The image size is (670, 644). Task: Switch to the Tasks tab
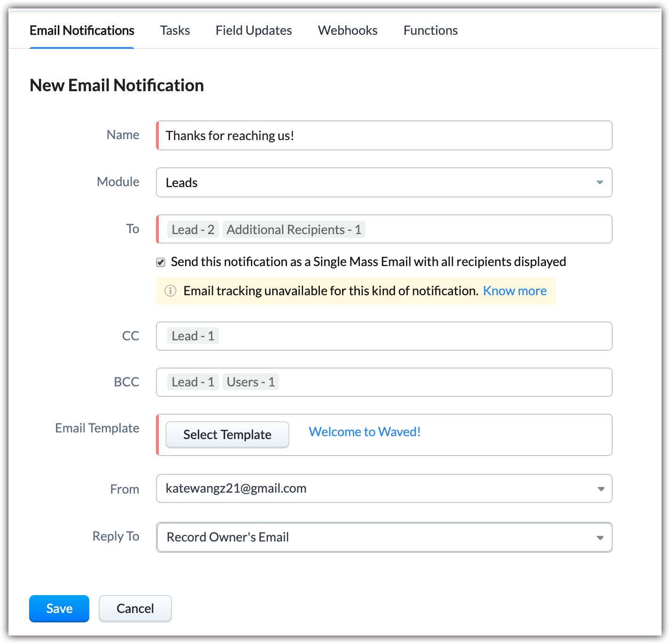coord(175,31)
